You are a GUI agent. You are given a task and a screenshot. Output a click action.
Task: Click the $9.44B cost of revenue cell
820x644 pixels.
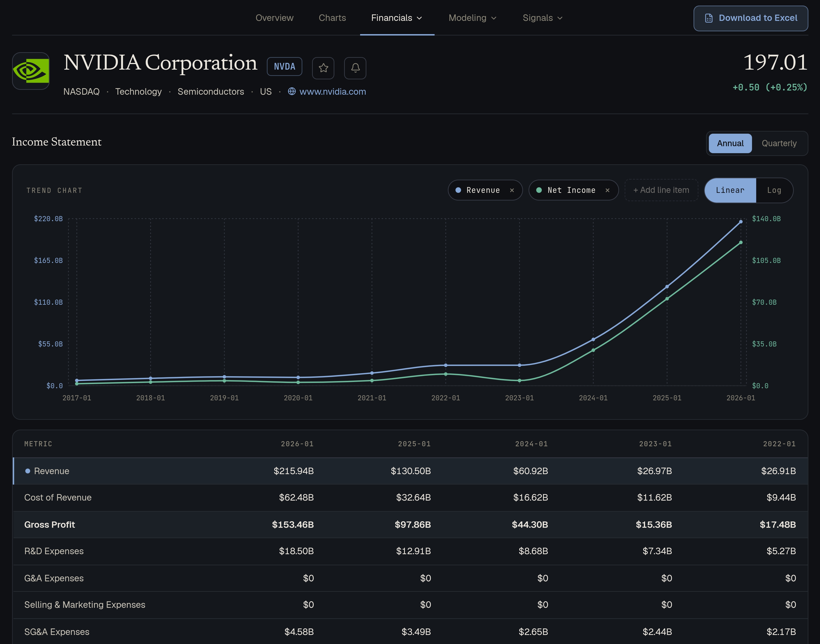(781, 497)
